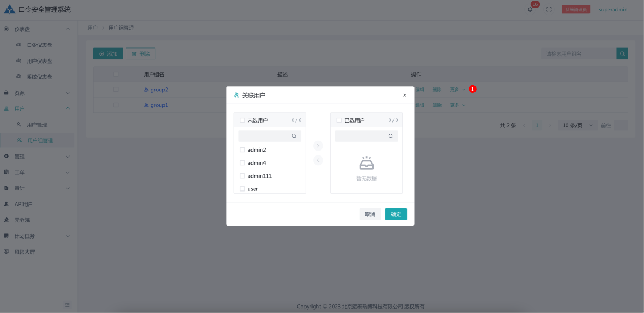Close the 关联用户 dialog
This screenshot has width=644, height=313.
pyautogui.click(x=405, y=96)
